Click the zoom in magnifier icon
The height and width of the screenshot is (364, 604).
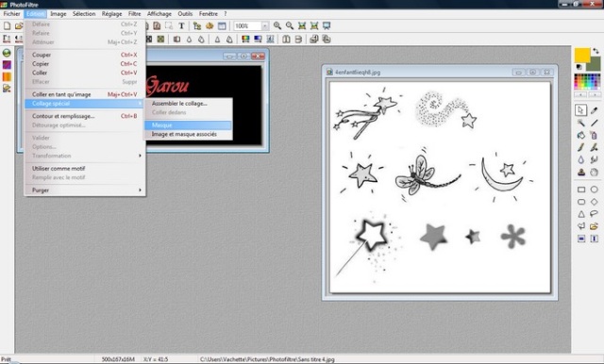pos(277,25)
